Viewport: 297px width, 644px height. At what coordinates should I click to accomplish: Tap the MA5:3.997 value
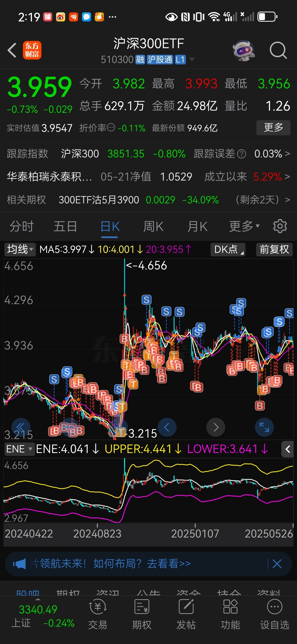pyautogui.click(x=67, y=249)
